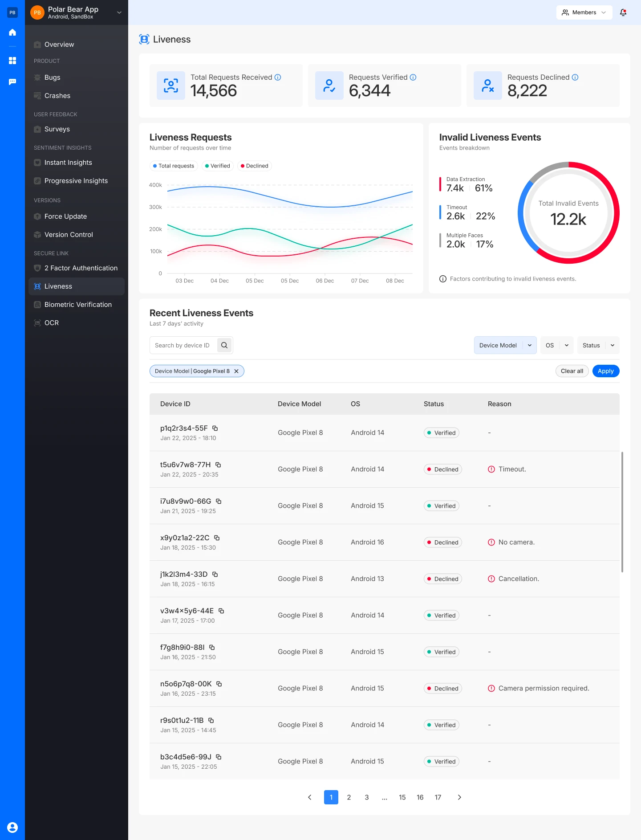Open the apps grid icon in left rail
The image size is (641, 840).
click(12, 61)
